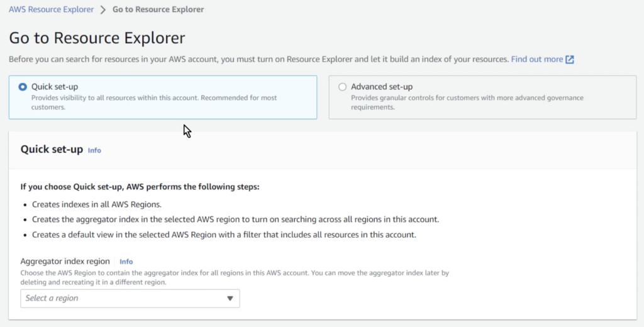Image resolution: width=644 pixels, height=327 pixels.
Task: Click the Advanced set-up card description text
Action: tap(467, 103)
